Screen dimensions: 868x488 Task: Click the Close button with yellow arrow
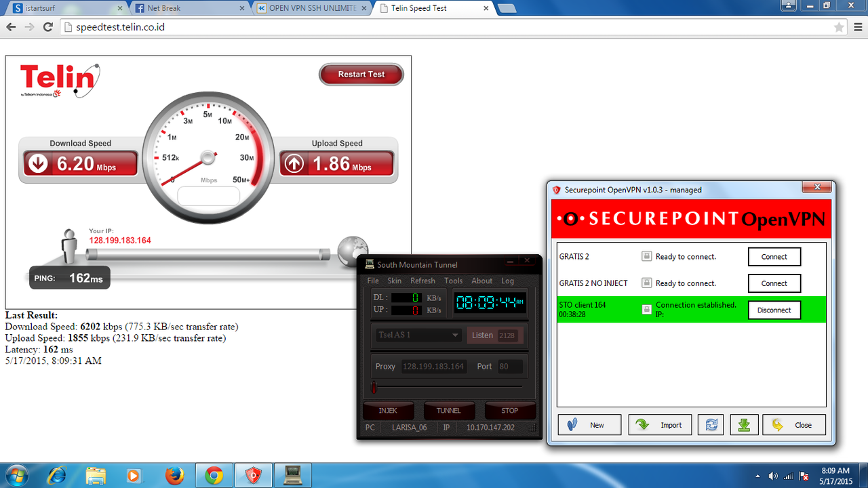tap(794, 425)
